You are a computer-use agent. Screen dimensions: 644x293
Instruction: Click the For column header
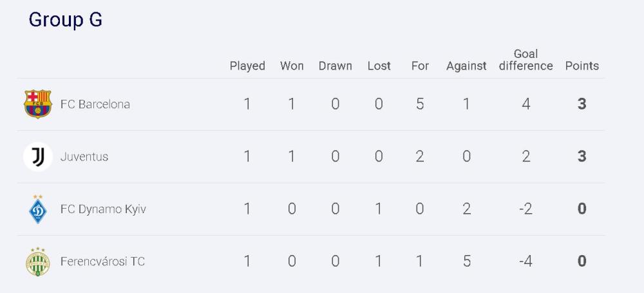click(x=420, y=66)
